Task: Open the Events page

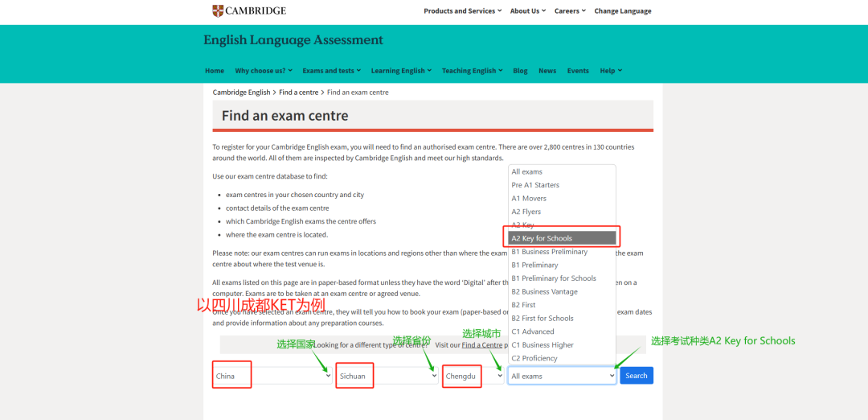Action: point(578,71)
